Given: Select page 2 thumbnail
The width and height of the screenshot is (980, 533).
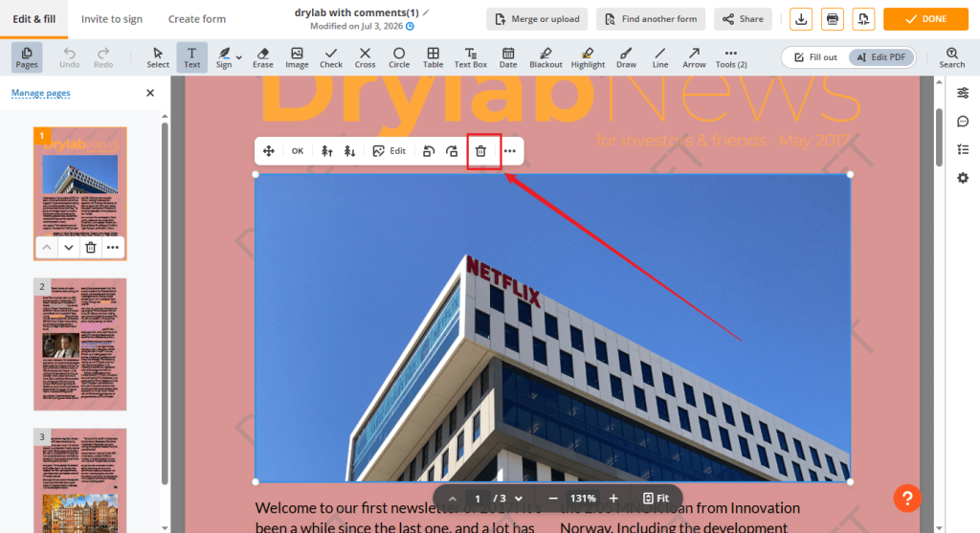Looking at the screenshot, I should tap(80, 344).
